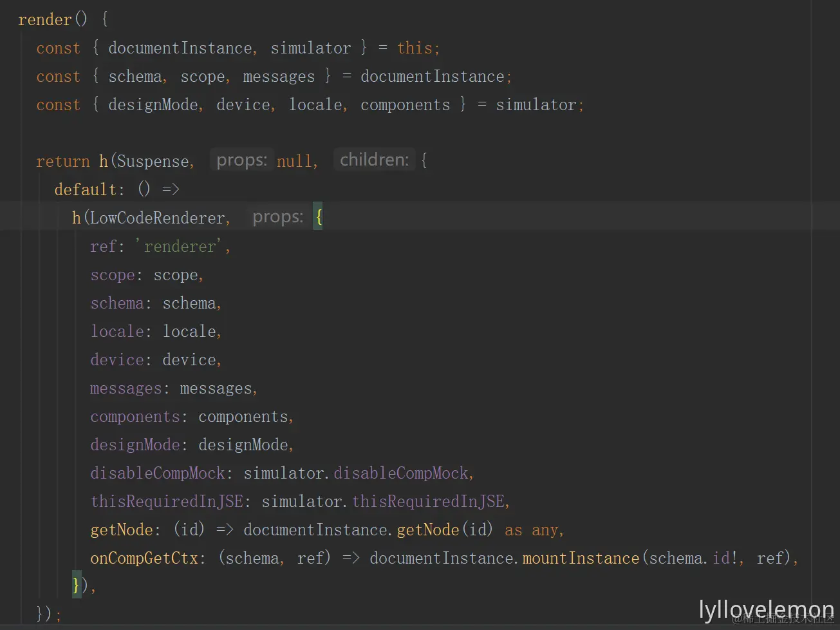Screen dimensions: 840x630
Task: Click the 'this' keyword on the first const line
Action: click(415, 48)
